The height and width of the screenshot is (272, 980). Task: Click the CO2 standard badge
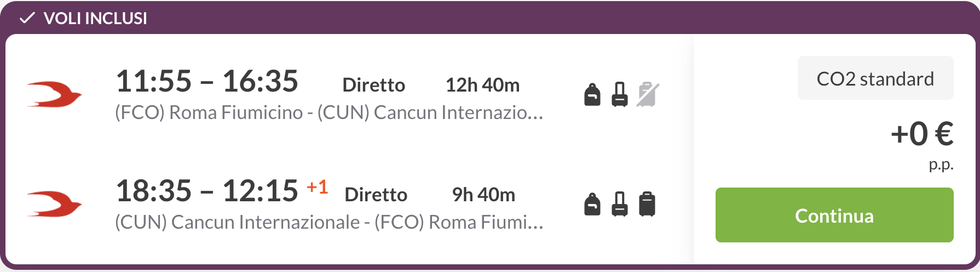[875, 78]
